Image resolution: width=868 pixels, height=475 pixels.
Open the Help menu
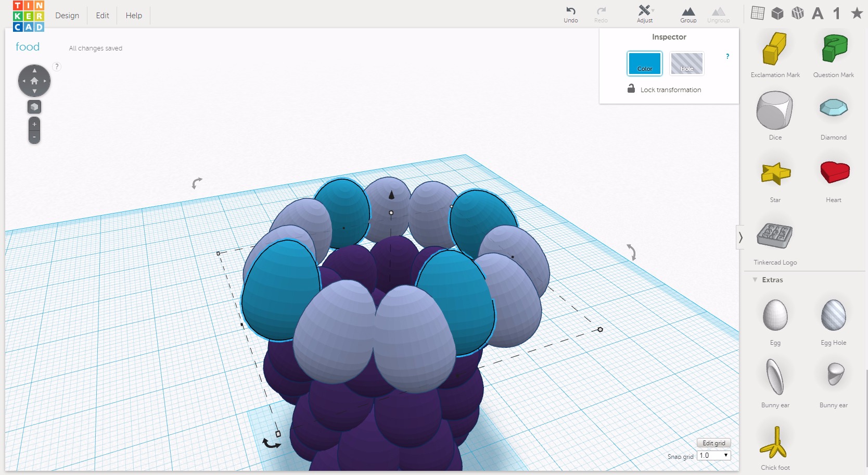pyautogui.click(x=134, y=16)
